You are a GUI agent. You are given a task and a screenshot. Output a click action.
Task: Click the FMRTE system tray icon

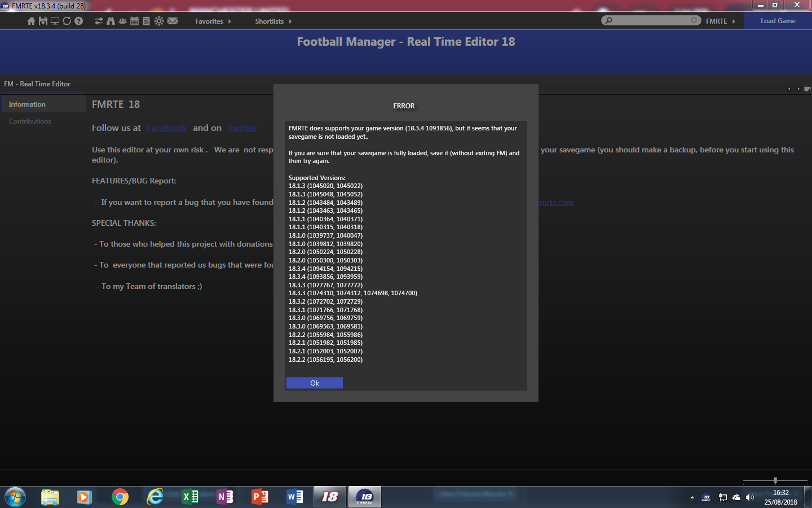pyautogui.click(x=706, y=497)
